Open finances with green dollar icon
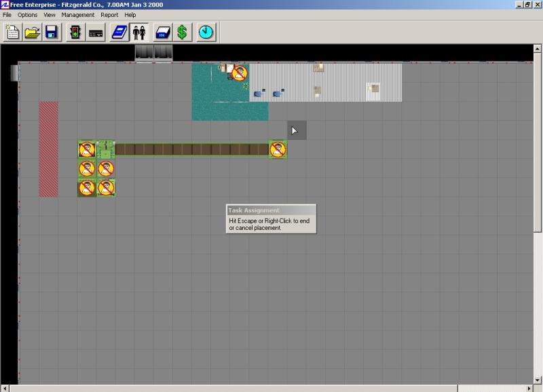This screenshot has height=392, width=543. coord(182,32)
